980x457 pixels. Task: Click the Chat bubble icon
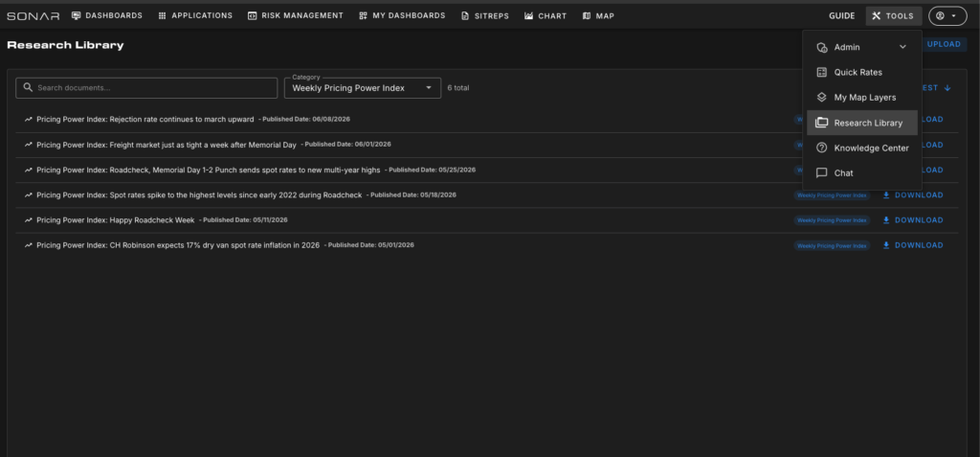click(822, 172)
